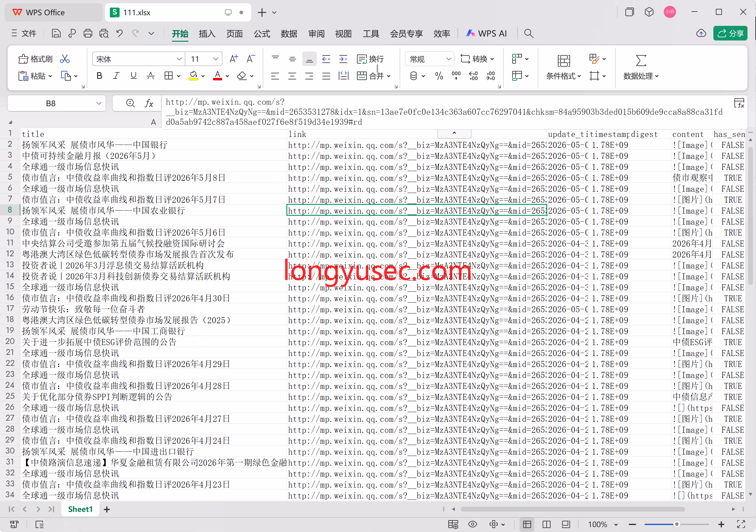756x532 pixels.
Task: Toggle Italic formatting
Action: tap(116, 76)
